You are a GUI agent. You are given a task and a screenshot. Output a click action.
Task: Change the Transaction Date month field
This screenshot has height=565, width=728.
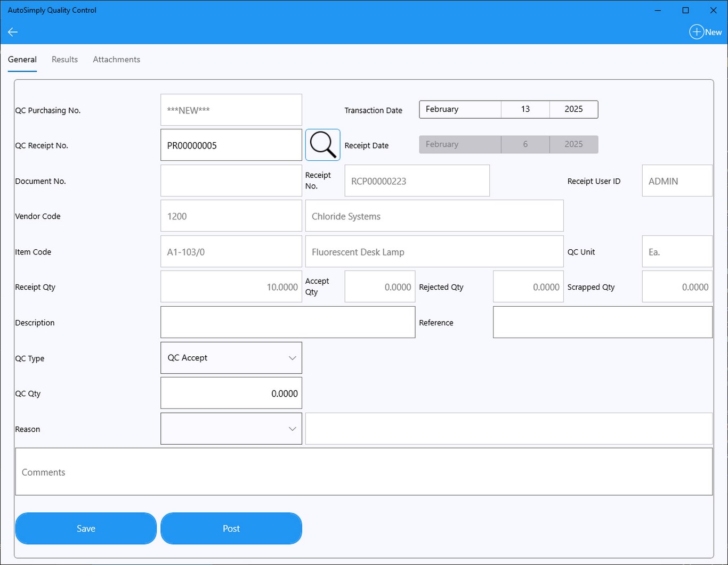[x=460, y=109]
